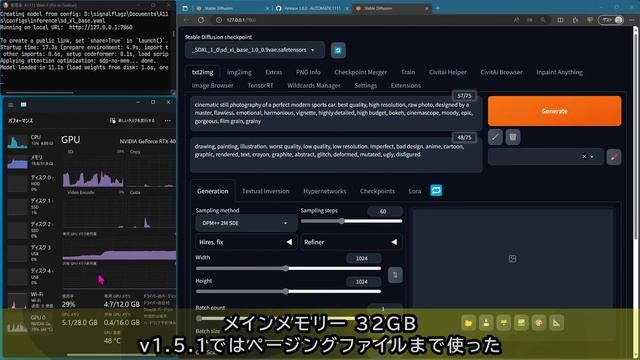Adjust the Sampling steps slider
The image size is (640, 360).
click(351, 221)
